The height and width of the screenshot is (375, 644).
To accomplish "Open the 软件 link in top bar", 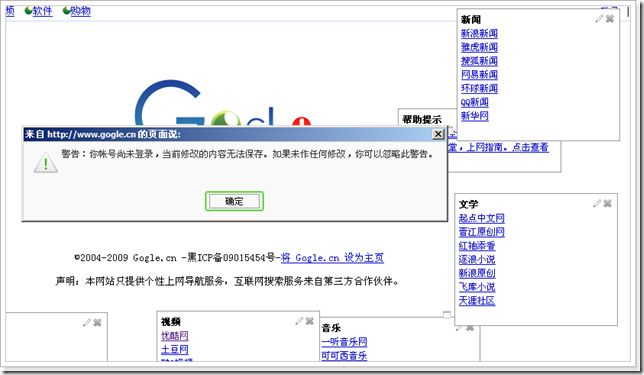I will point(43,11).
